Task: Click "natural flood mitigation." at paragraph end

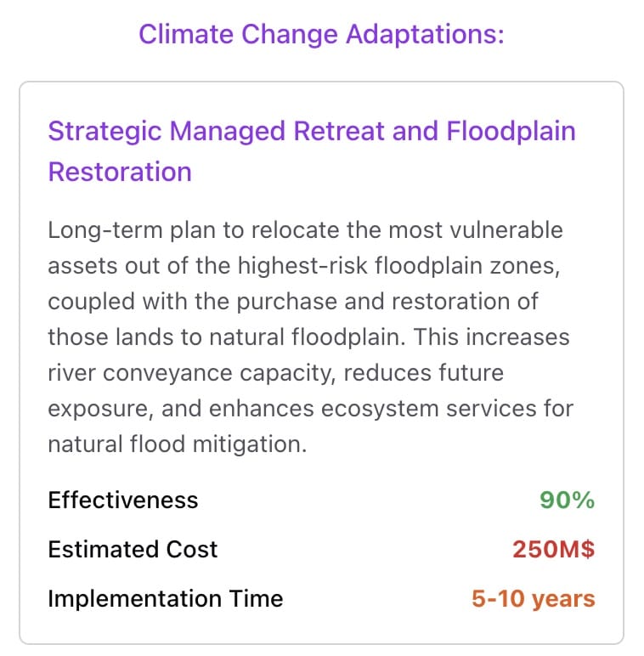Action: click(x=177, y=444)
